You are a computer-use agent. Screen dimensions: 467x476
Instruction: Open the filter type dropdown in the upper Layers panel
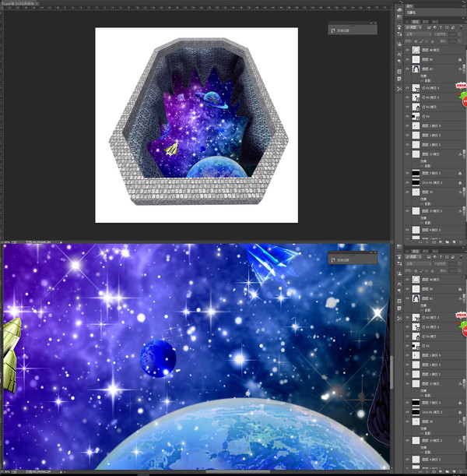click(x=413, y=27)
